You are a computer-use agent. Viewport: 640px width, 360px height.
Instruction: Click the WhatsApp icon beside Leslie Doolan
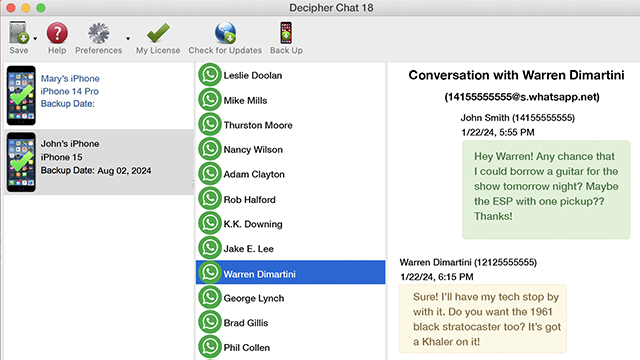pos(210,75)
